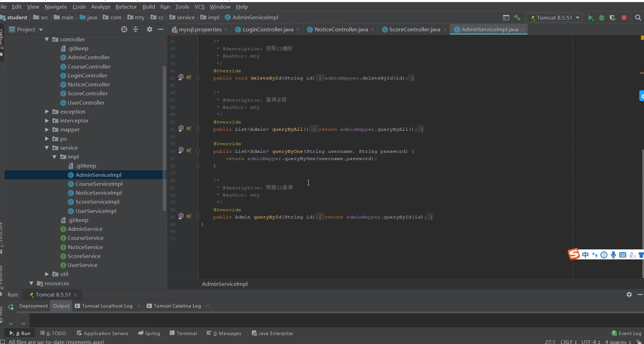Toggle code fold at deleteById method
Viewport: 644px width, 344px height.
198,78
